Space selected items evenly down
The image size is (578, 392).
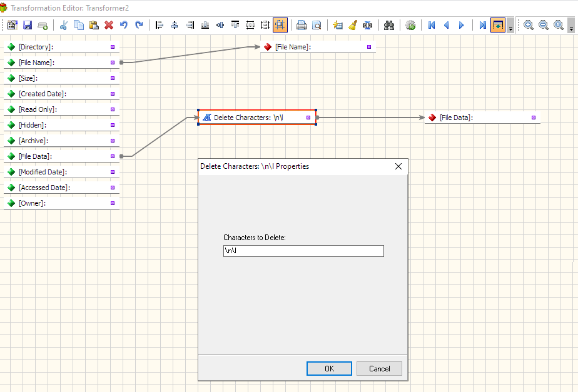click(x=265, y=25)
